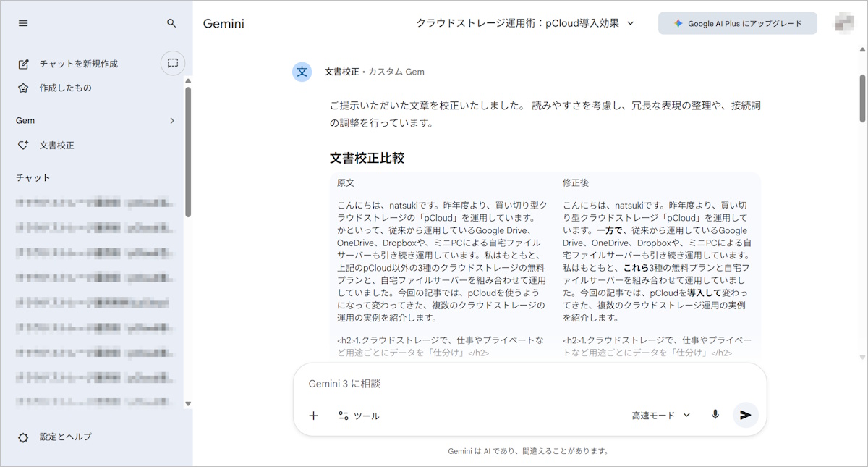Click the Gemini logo text
Image resolution: width=868 pixels, height=467 pixels.
pyautogui.click(x=224, y=23)
